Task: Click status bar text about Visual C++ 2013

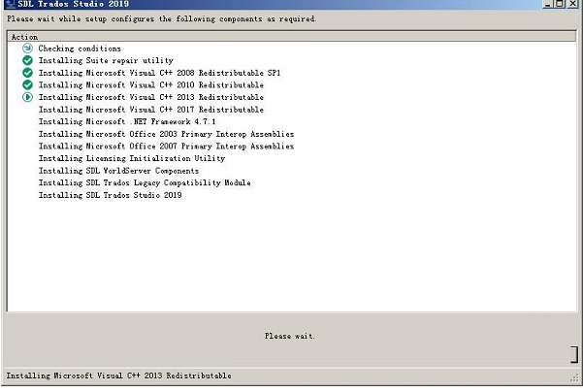Action: click(118, 376)
